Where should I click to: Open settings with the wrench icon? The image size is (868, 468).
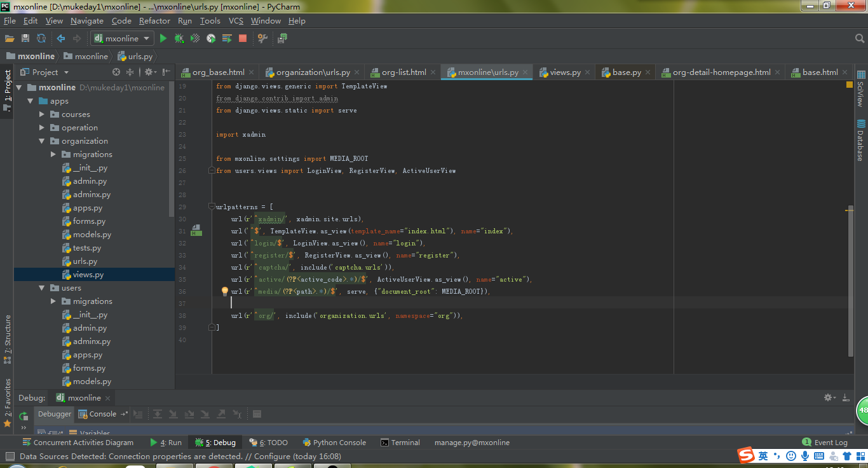pyautogui.click(x=262, y=39)
